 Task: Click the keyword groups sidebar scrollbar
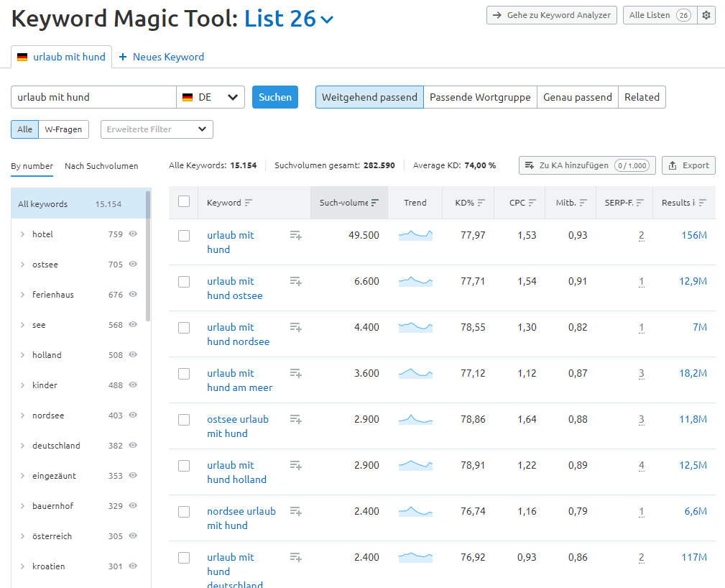pyautogui.click(x=148, y=255)
